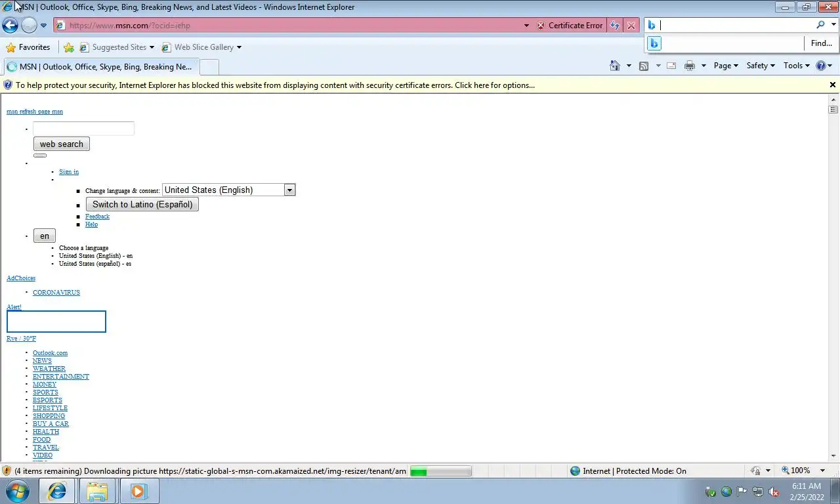
Task: Click the Forward navigation arrow button
Action: pyautogui.click(x=29, y=26)
